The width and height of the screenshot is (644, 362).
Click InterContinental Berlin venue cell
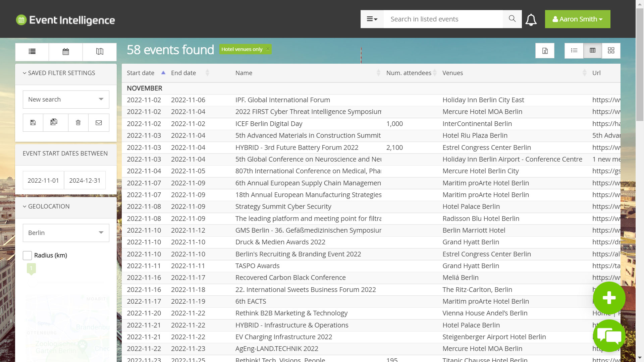477,124
